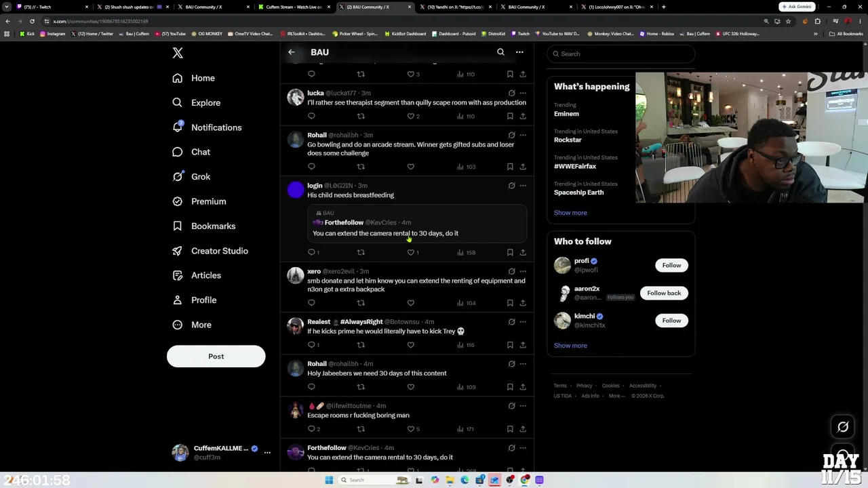This screenshot has width=868, height=488.
Task: Open more options on login's breastfeeding post
Action: point(523,185)
